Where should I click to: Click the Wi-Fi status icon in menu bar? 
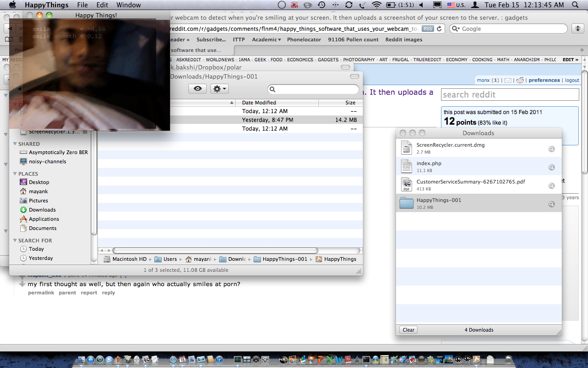[377, 5]
